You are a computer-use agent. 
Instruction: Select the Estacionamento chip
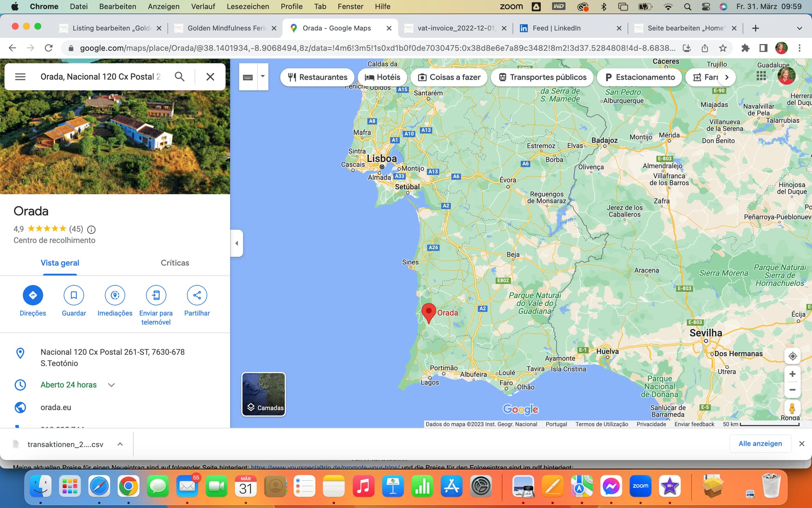coord(639,77)
